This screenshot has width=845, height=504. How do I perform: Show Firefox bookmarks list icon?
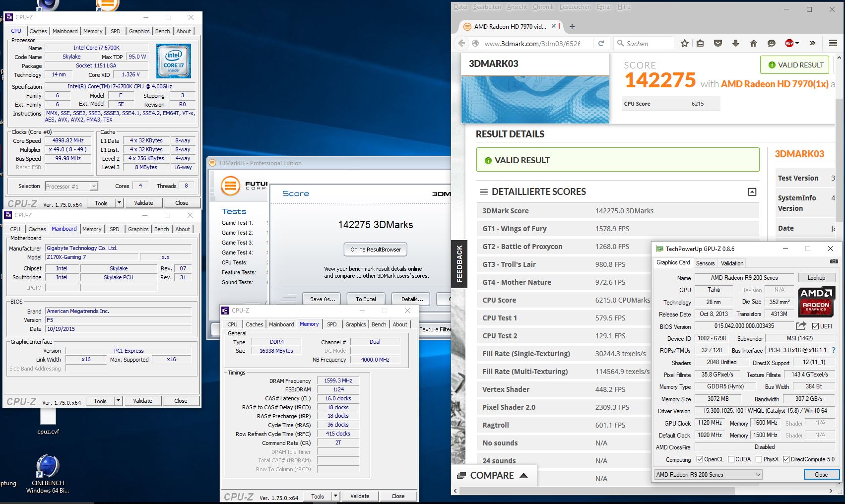click(700, 43)
